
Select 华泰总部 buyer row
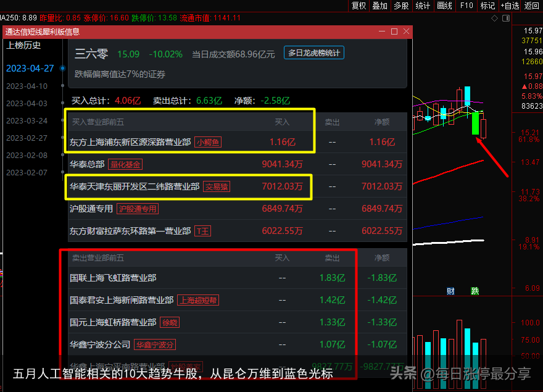click(237, 164)
